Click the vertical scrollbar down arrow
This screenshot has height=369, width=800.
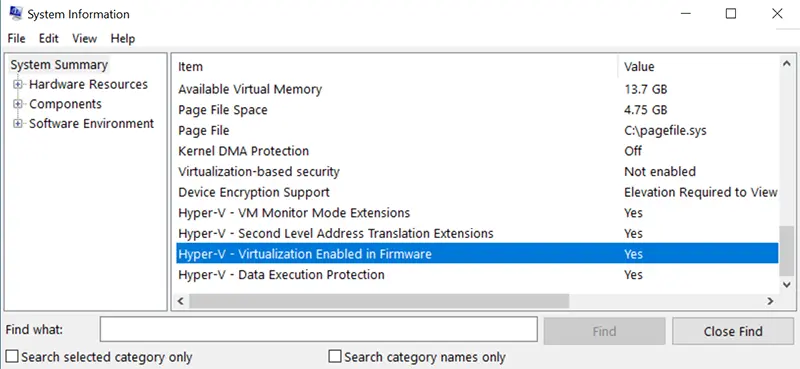[786, 284]
